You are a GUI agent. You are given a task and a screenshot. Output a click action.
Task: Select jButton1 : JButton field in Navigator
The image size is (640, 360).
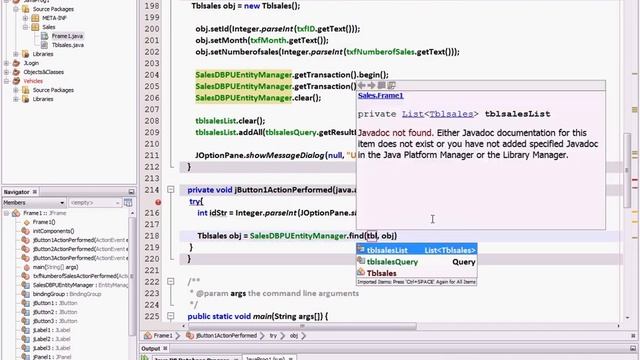pos(55,303)
